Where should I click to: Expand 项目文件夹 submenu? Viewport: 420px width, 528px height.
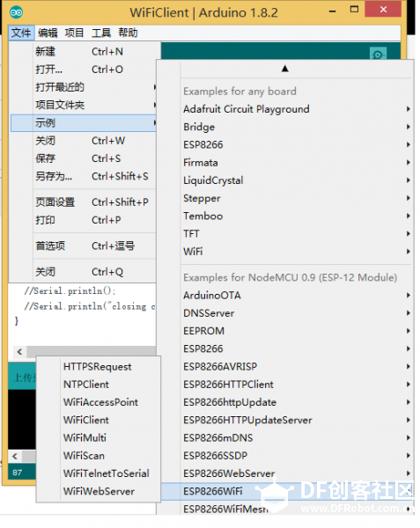point(84,105)
